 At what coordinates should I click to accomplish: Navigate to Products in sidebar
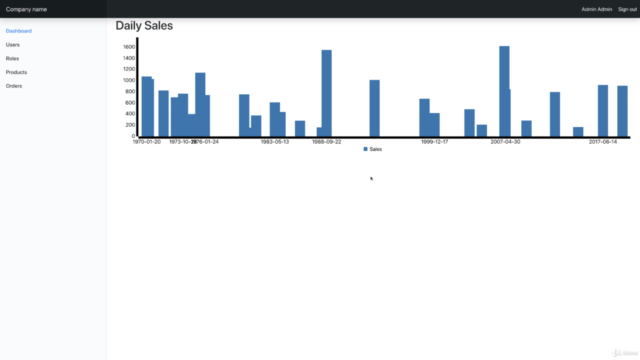[x=16, y=72]
